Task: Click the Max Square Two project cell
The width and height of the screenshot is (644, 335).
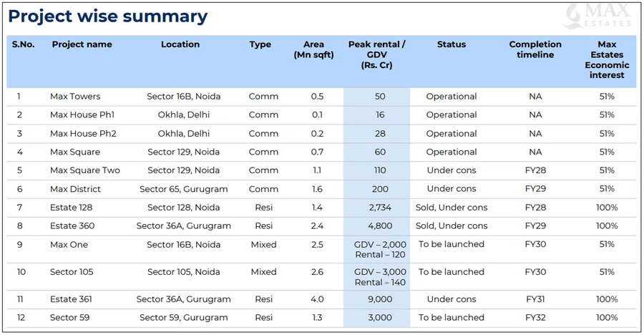Action: tap(85, 170)
